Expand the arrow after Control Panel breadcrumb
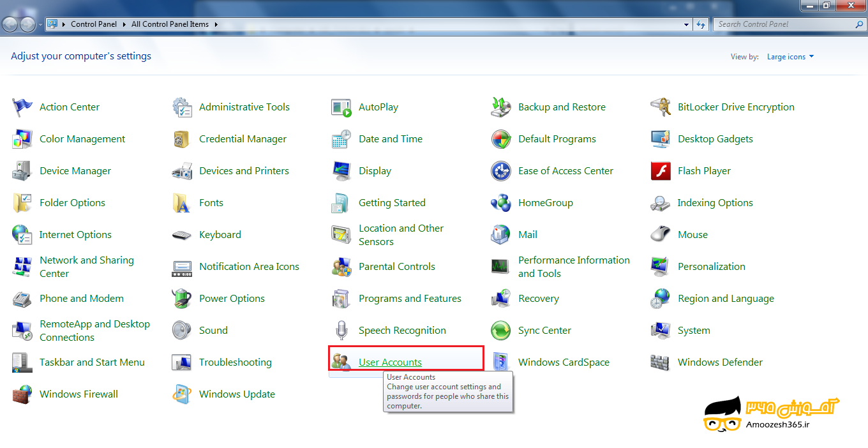 tap(124, 24)
